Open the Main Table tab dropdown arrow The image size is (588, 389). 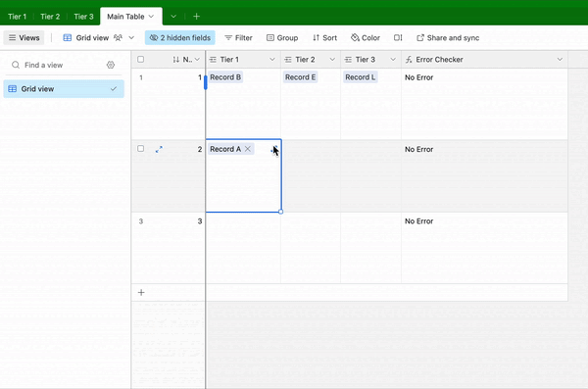151,17
